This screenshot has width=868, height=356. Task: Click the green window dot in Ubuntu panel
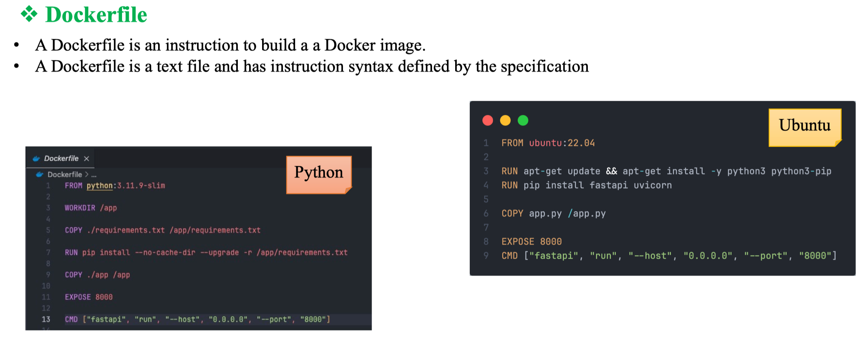click(523, 120)
